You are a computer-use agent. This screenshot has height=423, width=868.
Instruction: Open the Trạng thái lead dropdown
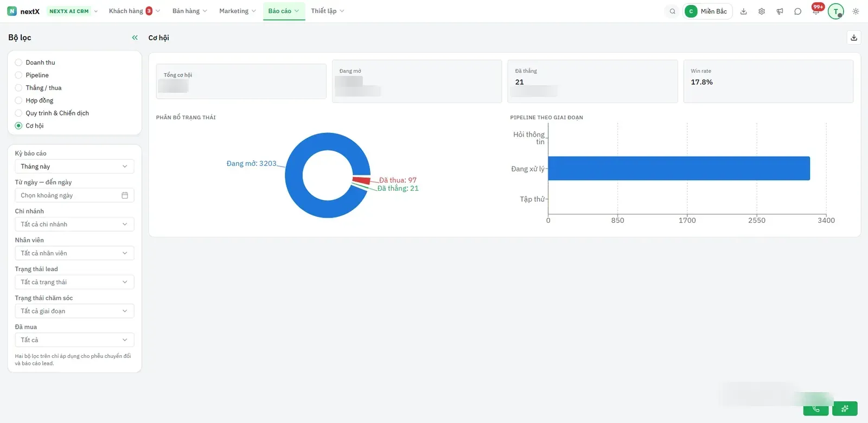[74, 282]
